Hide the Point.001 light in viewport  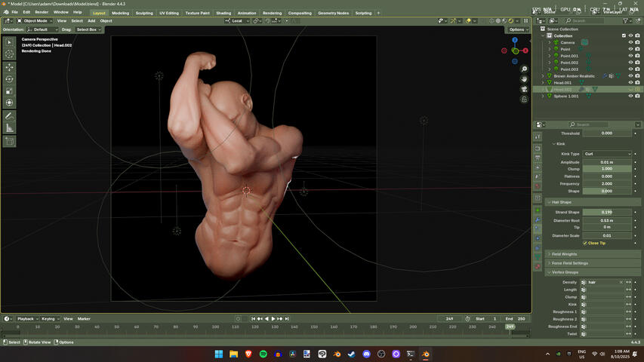(630, 56)
